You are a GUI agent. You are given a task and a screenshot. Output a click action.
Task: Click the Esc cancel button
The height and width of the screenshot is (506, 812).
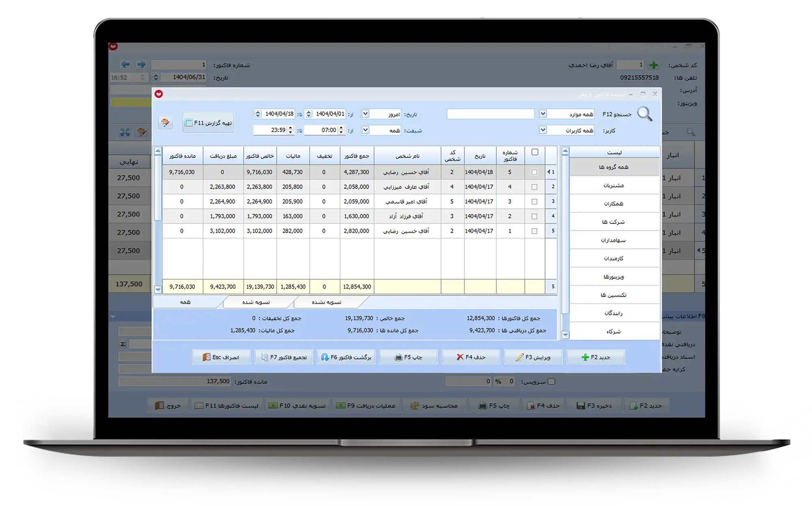tap(221, 357)
